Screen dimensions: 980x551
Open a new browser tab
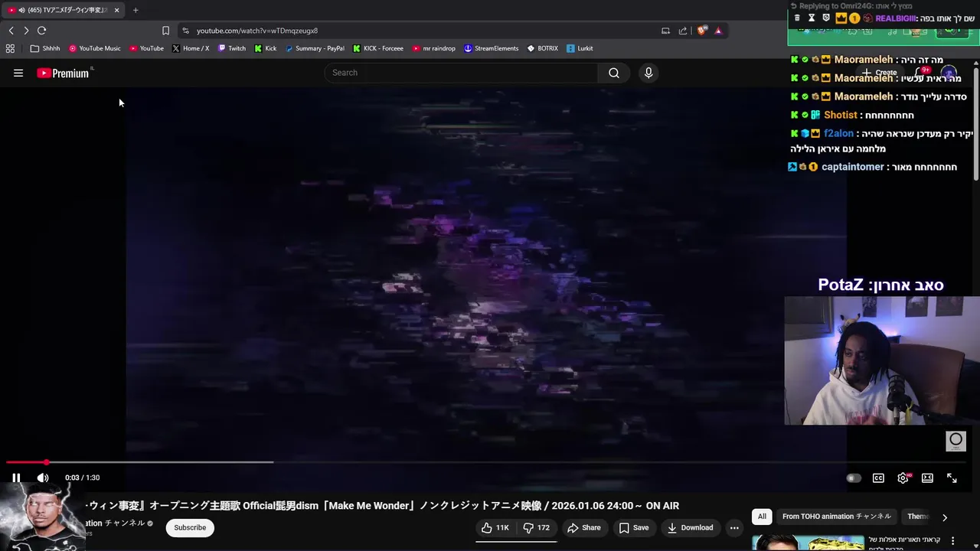tap(136, 10)
